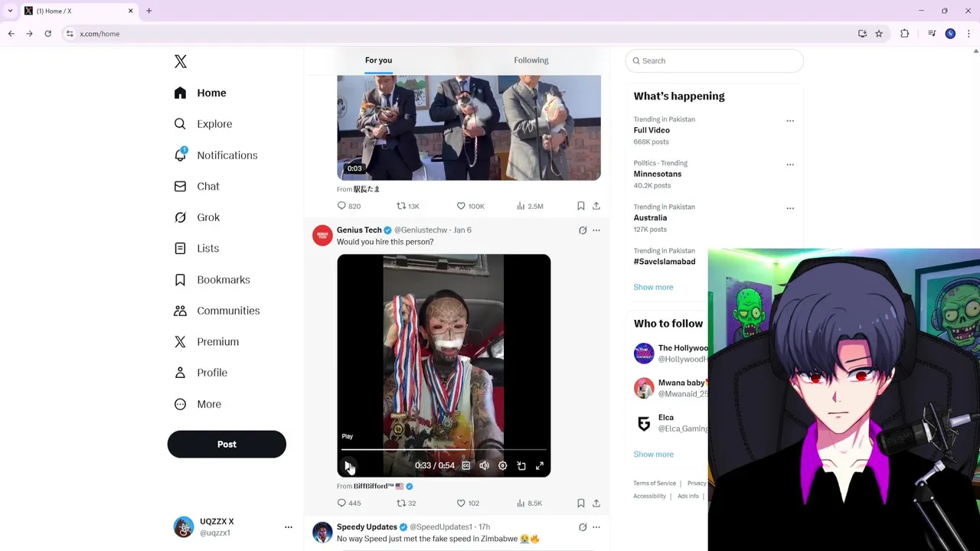Open the Premium page
This screenshot has width=980, height=551.
206,341
